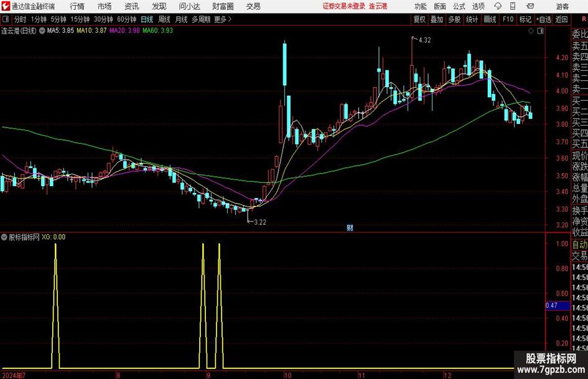The image size is (588, 379).
Task: Click the MA60: 3.93 label
Action: coord(157,30)
